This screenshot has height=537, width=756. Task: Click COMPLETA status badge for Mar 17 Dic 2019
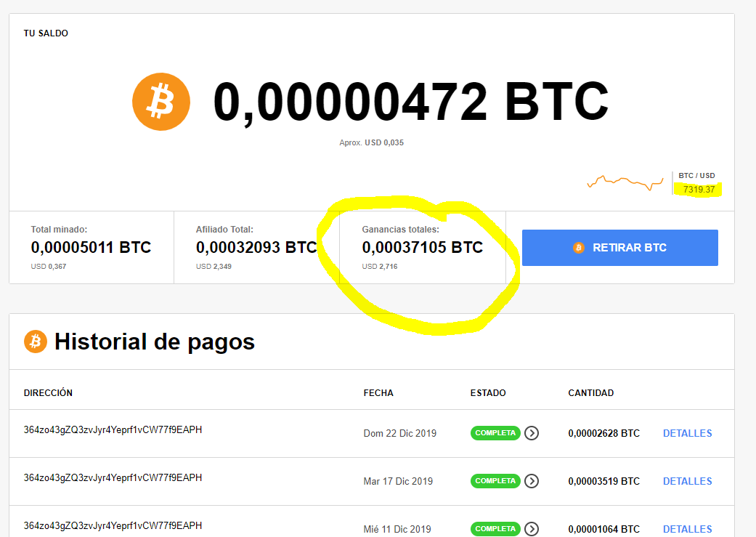pos(495,480)
